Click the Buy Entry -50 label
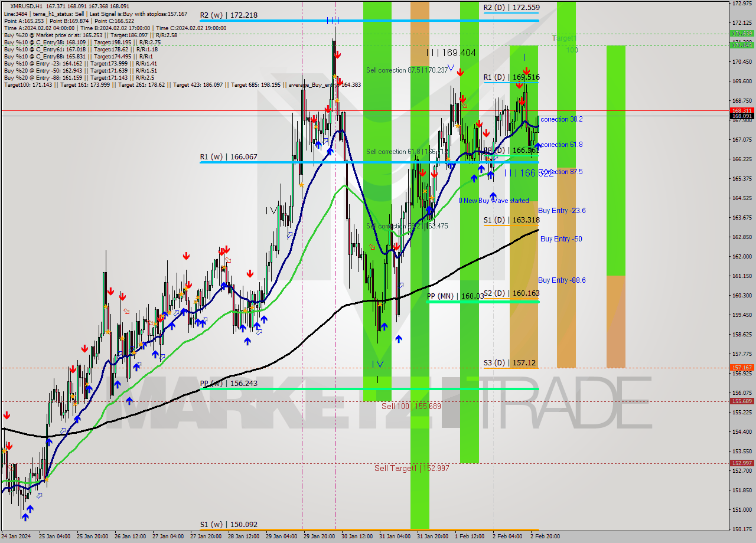The width and height of the screenshot is (756, 543). pos(561,239)
